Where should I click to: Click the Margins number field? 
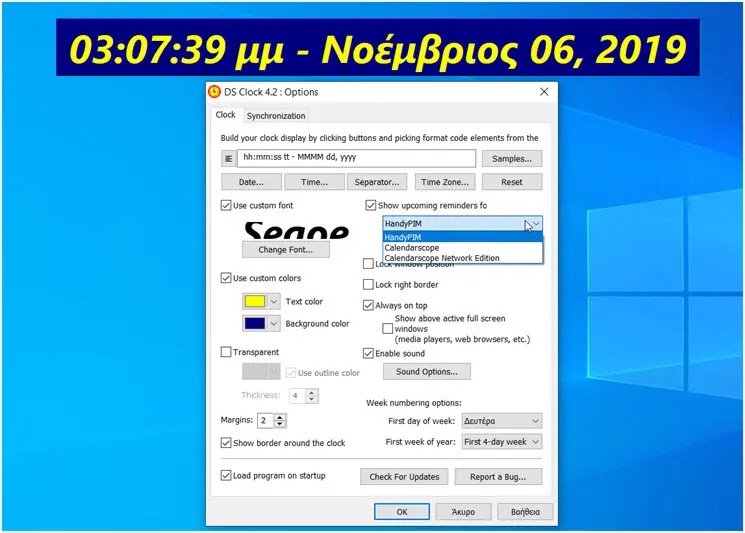[266, 420]
